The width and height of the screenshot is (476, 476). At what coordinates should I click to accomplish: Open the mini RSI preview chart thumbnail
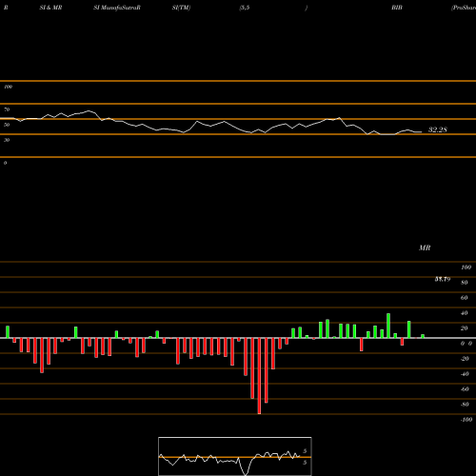pos(235,456)
